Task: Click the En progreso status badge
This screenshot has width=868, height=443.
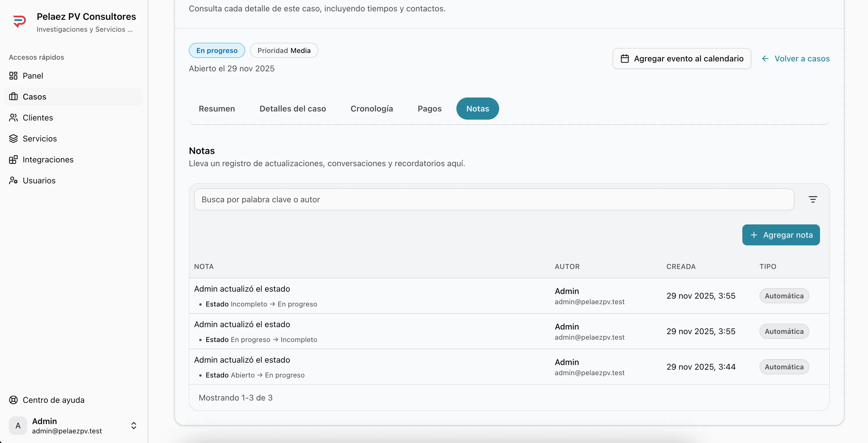Action: tap(217, 51)
